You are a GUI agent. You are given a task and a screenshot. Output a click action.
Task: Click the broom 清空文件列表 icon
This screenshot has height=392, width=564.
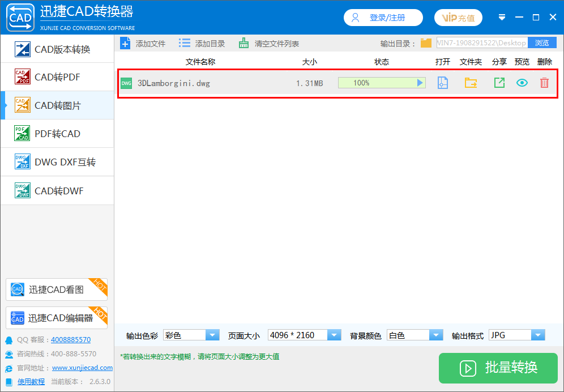(244, 43)
